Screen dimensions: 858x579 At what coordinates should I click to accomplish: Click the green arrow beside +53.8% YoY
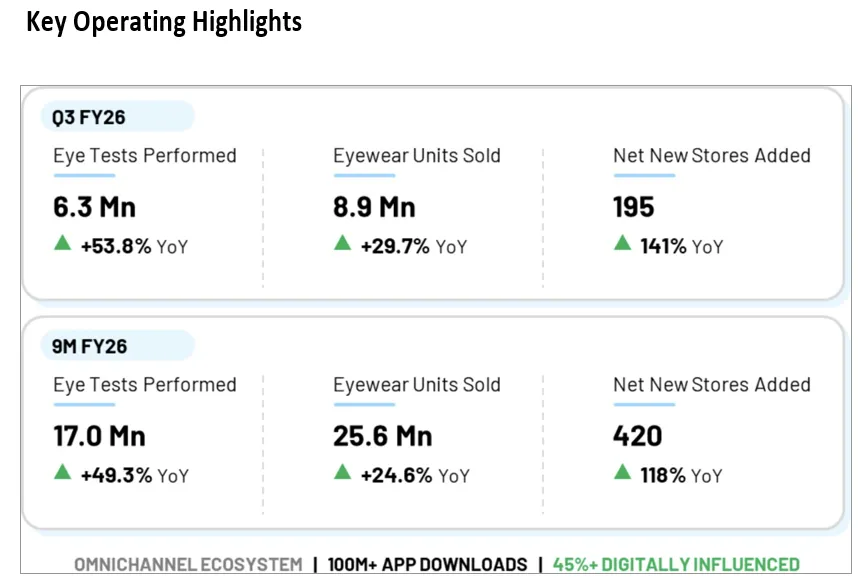pyautogui.click(x=63, y=242)
